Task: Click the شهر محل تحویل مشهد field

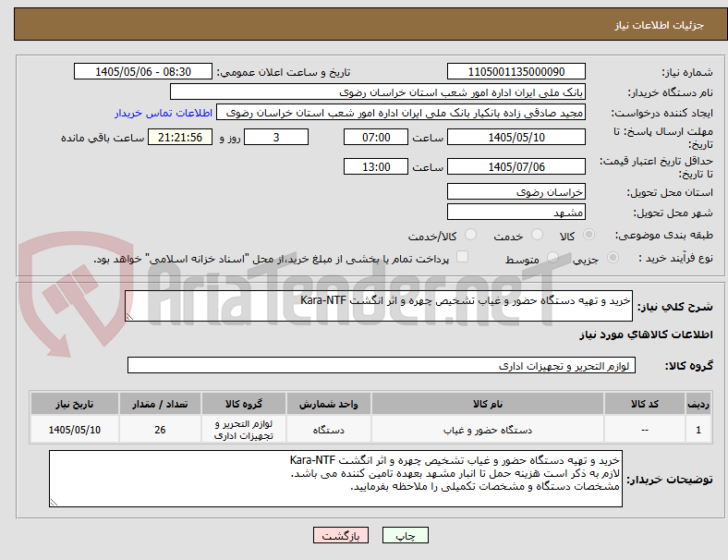Action: [x=516, y=212]
